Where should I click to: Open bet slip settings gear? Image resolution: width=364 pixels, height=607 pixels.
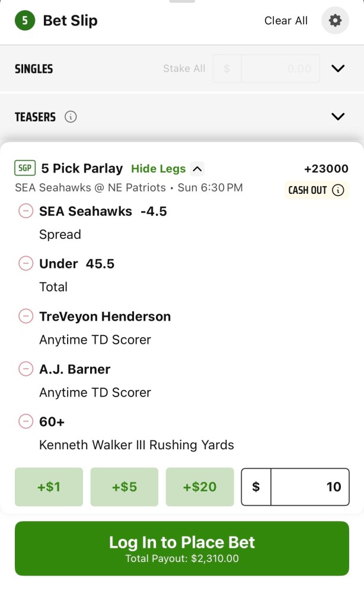pos(335,21)
